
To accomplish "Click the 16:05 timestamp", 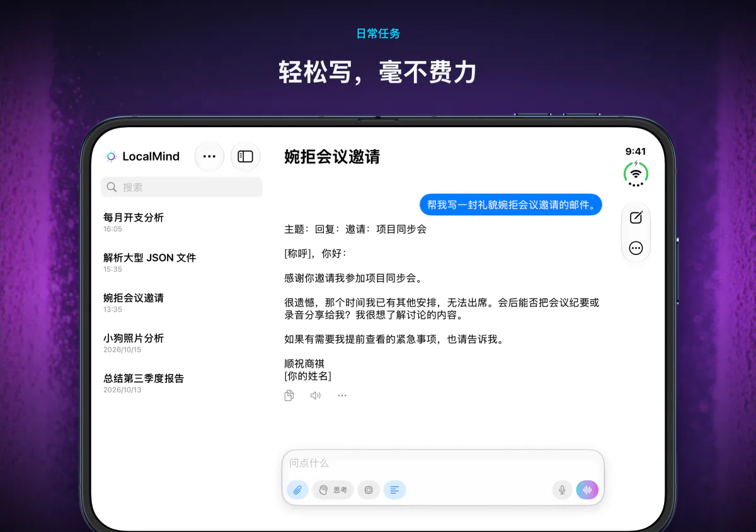I will (113, 229).
